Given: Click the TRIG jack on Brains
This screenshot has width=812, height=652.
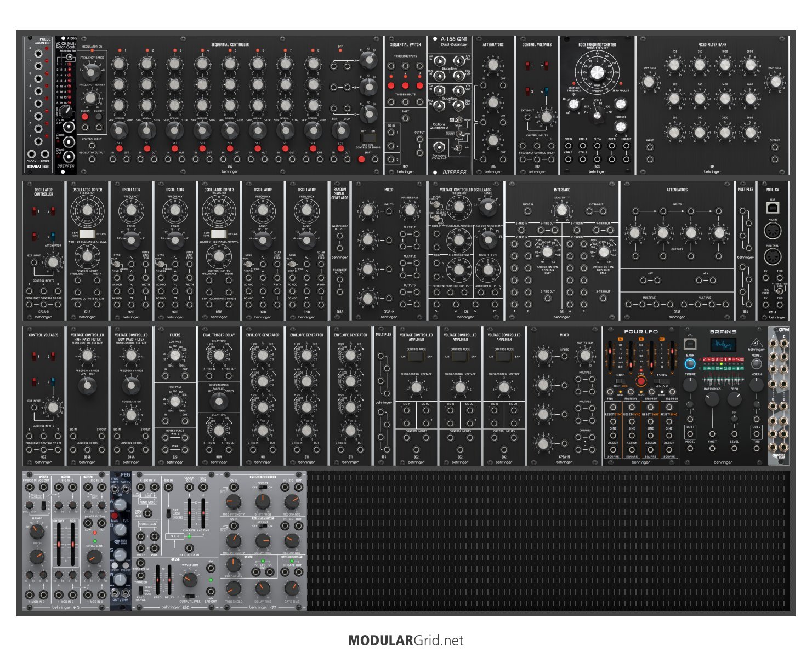Looking at the screenshot, I should [x=757, y=448].
